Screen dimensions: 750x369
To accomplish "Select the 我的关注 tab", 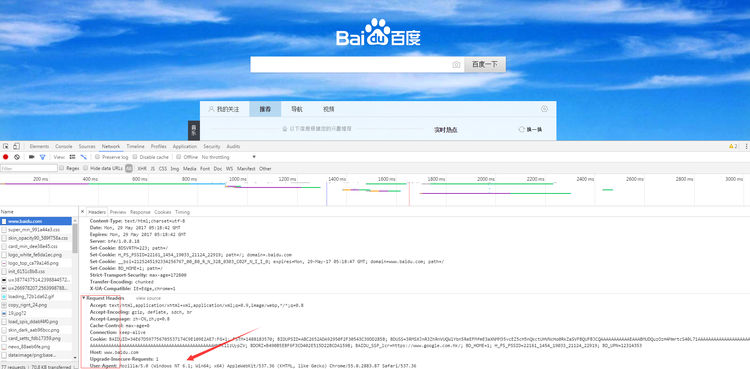I will [x=224, y=109].
